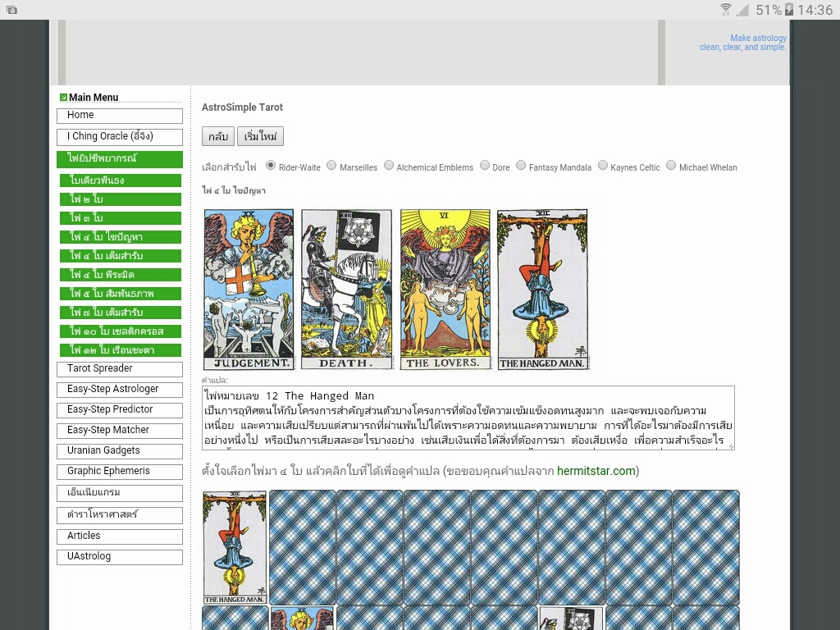Screen dimensions: 840x630
Task: Select ไพ่ ๔ ใบ ไขปัญหา spread
Action: (x=121, y=237)
